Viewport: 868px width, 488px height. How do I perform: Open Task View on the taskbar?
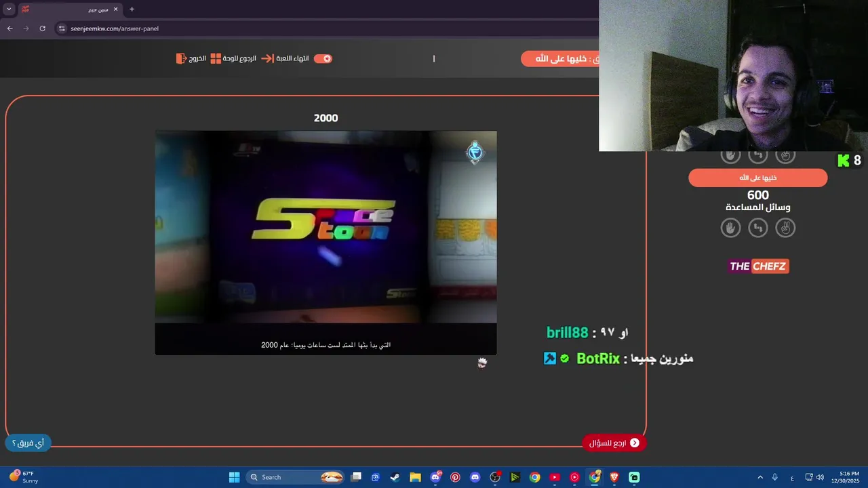[x=357, y=477]
